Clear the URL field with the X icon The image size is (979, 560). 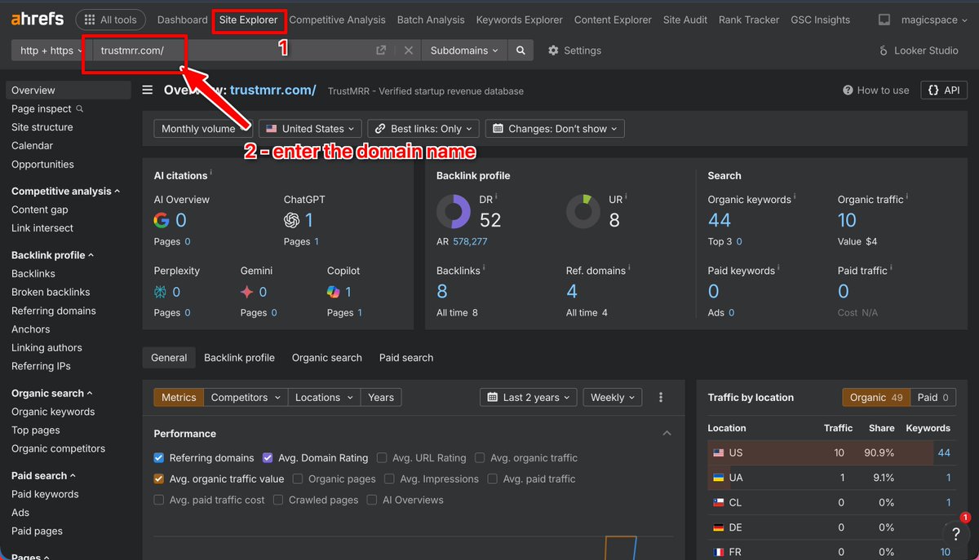point(409,51)
